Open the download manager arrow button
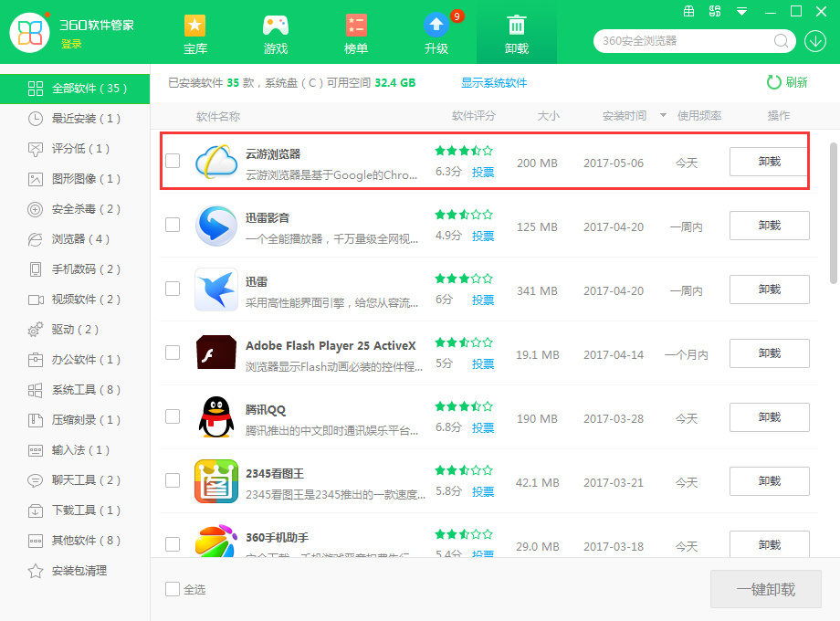This screenshot has width=840, height=621. coord(815,41)
